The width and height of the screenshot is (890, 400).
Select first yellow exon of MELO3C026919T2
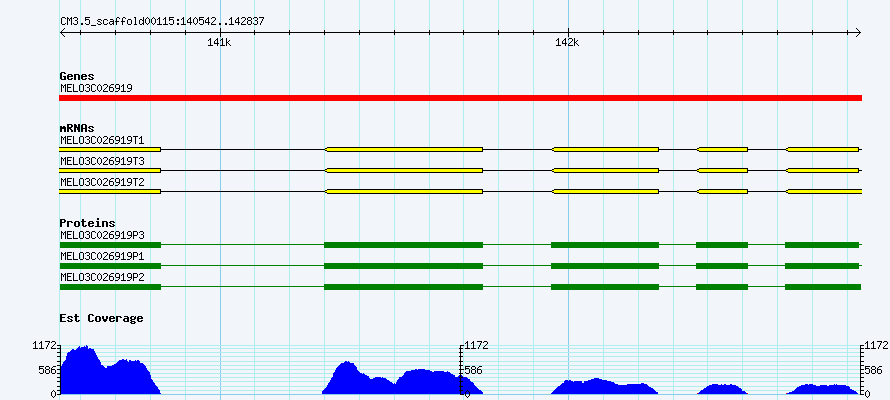[110, 192]
